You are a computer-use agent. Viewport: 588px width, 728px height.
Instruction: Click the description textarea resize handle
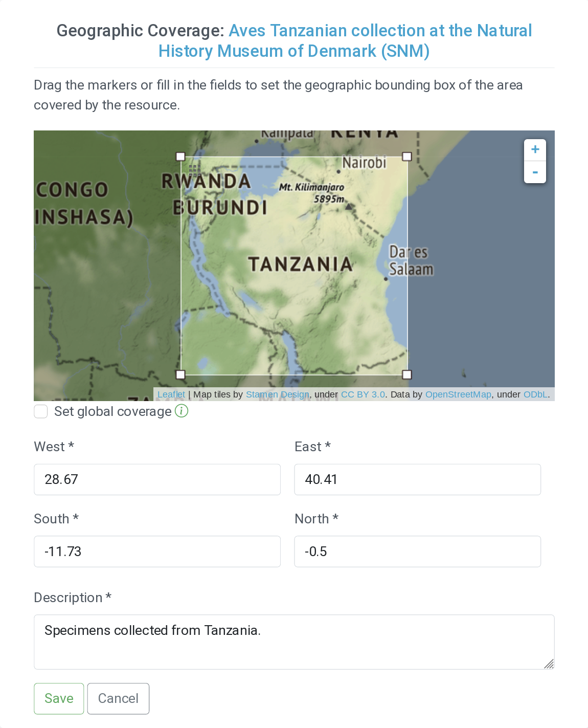549,664
